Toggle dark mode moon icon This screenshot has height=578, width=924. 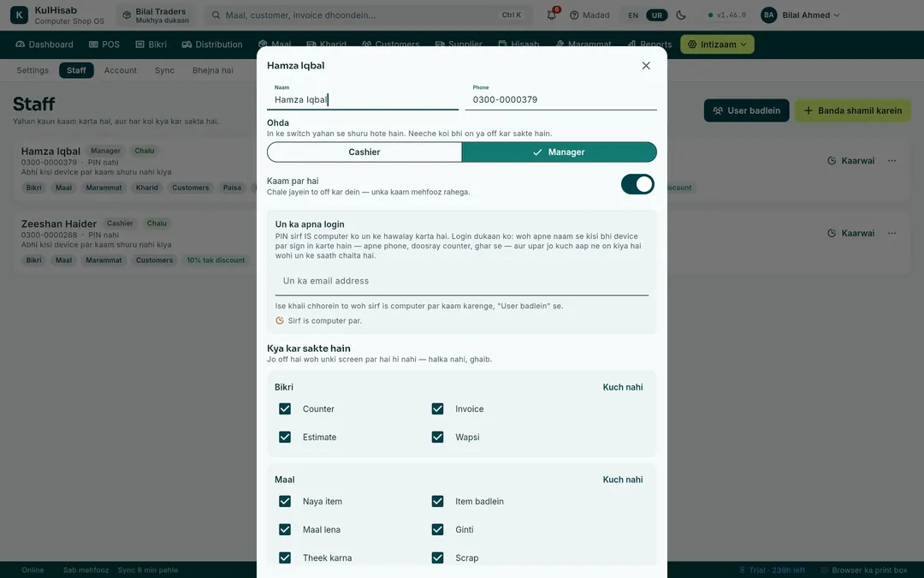[x=681, y=15]
